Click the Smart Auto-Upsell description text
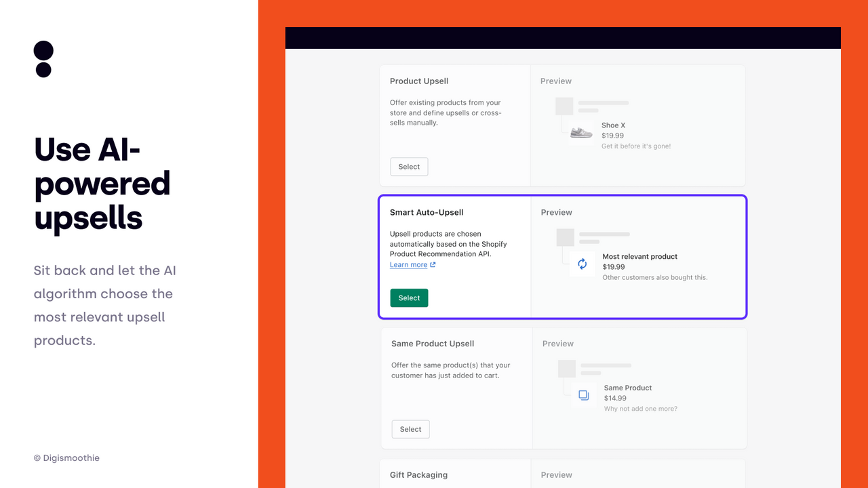 tap(448, 244)
